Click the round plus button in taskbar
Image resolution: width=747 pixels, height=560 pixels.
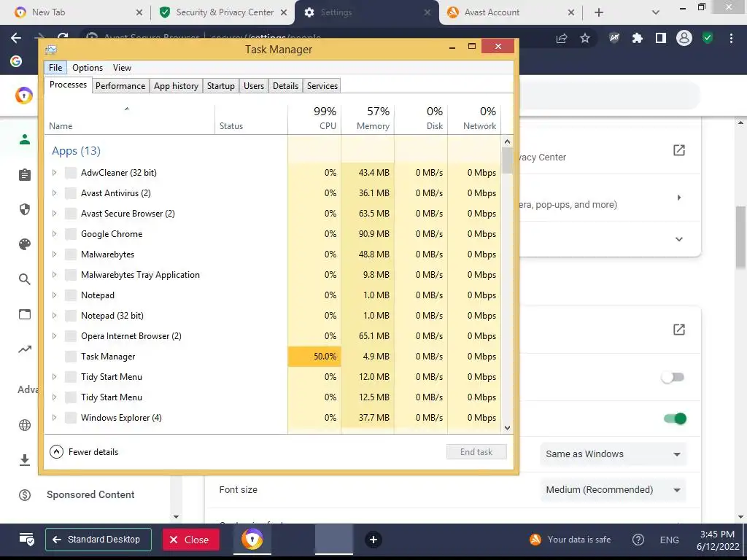click(x=373, y=540)
